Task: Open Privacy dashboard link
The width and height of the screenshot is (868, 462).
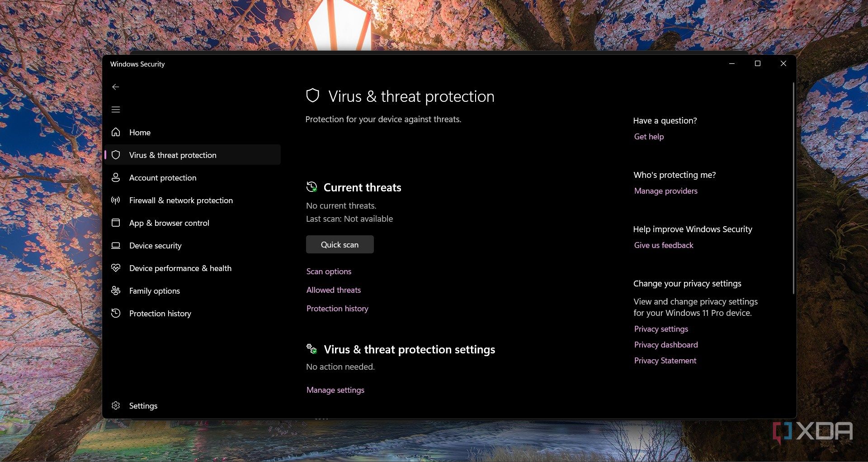Action: tap(666, 345)
